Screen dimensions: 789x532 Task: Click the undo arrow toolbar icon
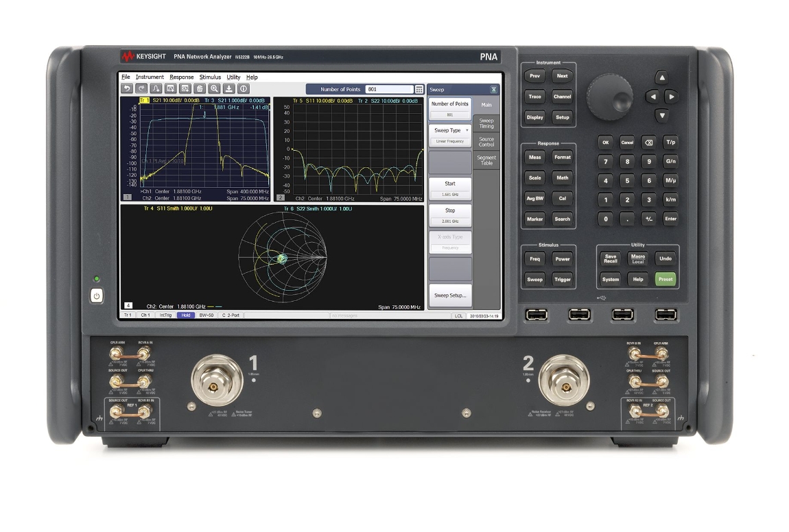[x=126, y=88]
